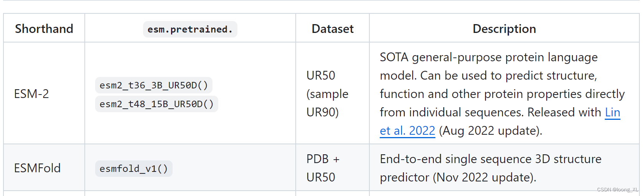Viewport: 644px width, 196px height.
Task: Click the ESMFold shorthand cell
Action: pyautogui.click(x=37, y=168)
